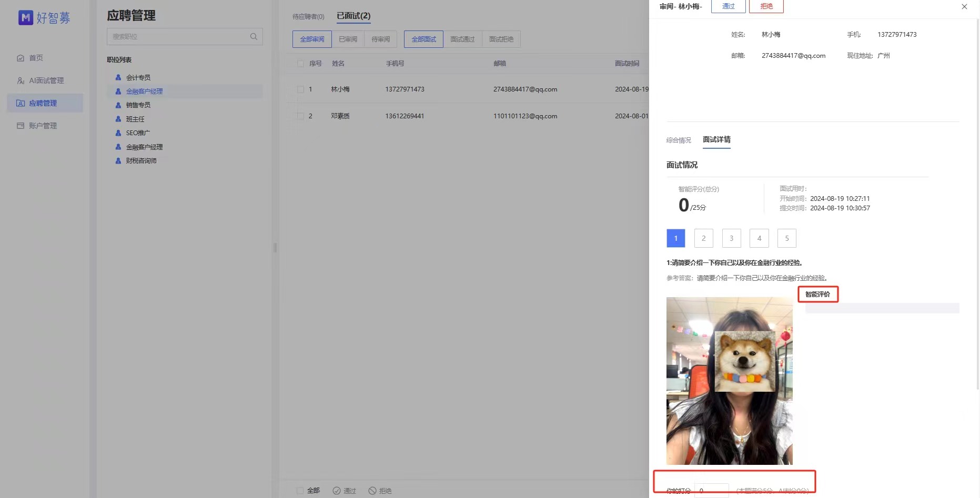Click the 面试时间 column header
This screenshot has width=980, height=498.
627,64
